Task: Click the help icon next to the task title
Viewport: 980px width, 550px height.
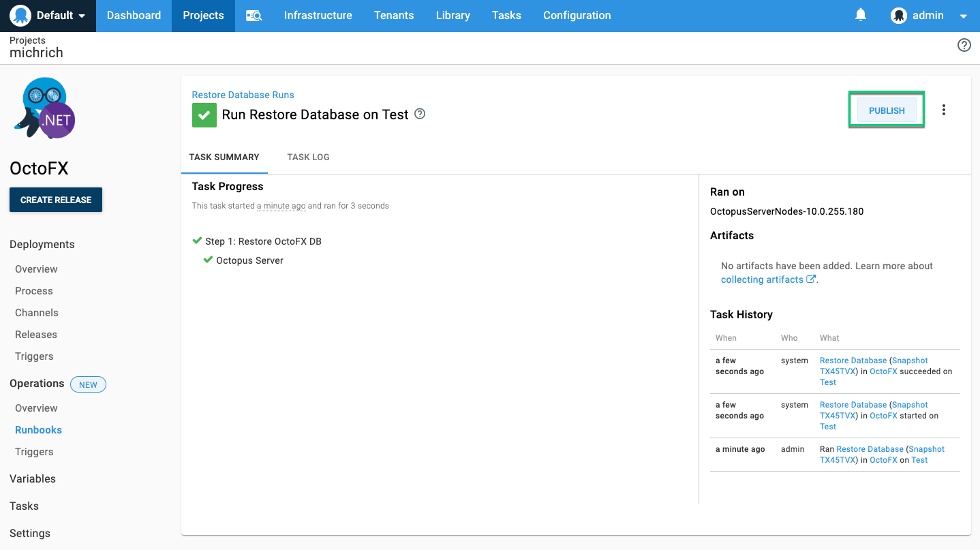Action: (x=419, y=114)
